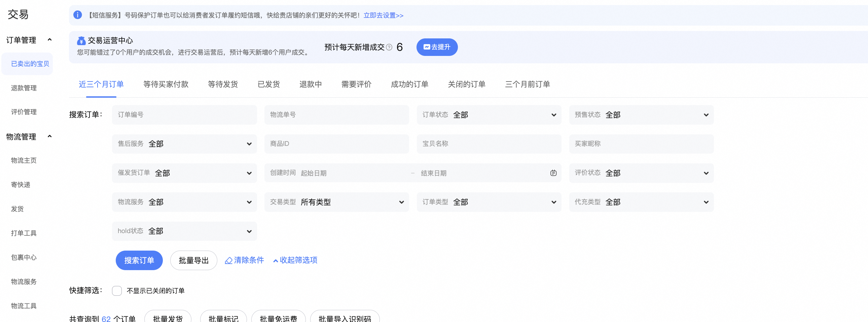
Task: Click the 批量免运费 button
Action: pos(278,317)
